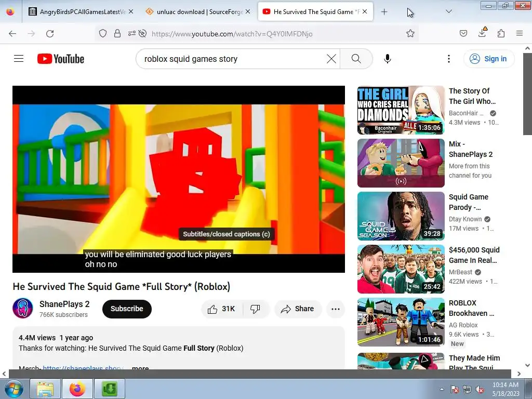Bookmark this page with the star icon

coord(410,33)
